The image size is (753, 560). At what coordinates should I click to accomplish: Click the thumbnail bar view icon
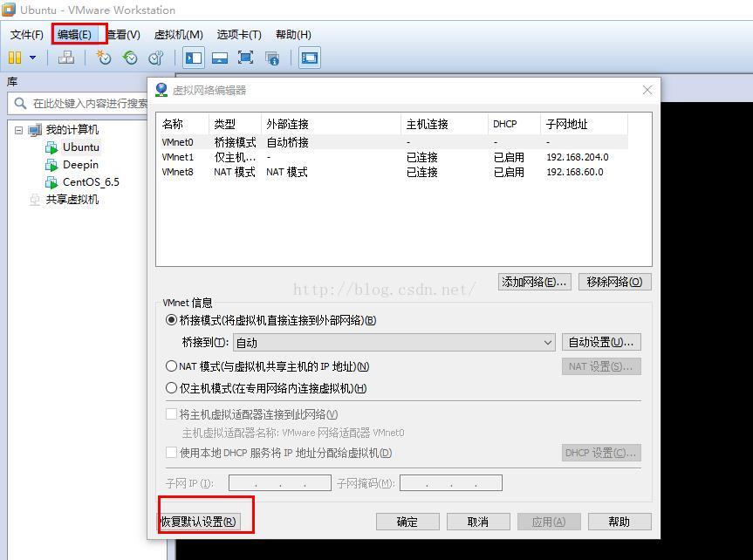(x=220, y=58)
